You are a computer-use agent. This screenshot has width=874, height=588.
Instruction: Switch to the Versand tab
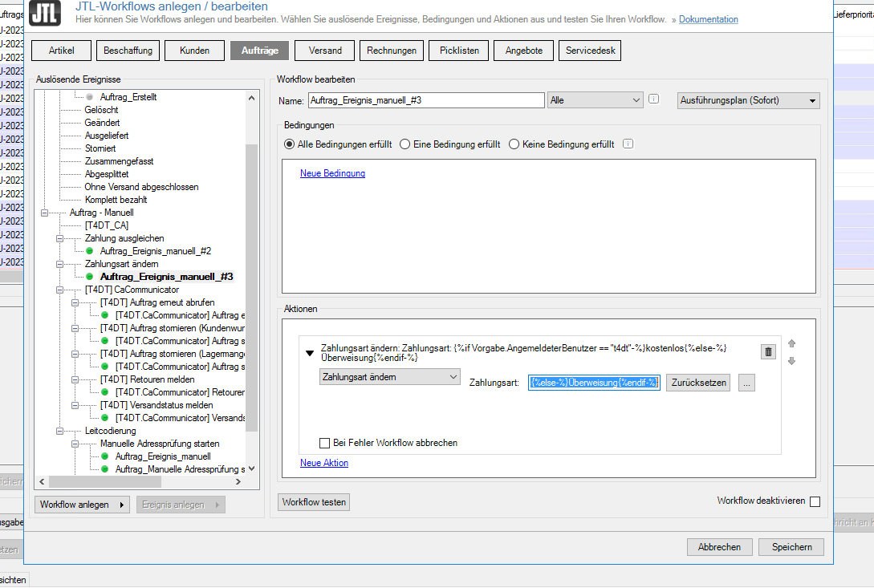325,51
